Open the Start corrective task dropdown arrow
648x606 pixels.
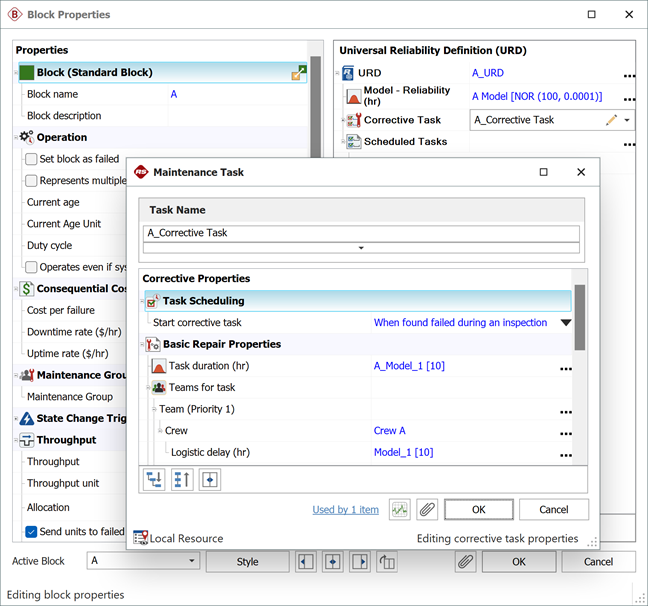click(566, 323)
